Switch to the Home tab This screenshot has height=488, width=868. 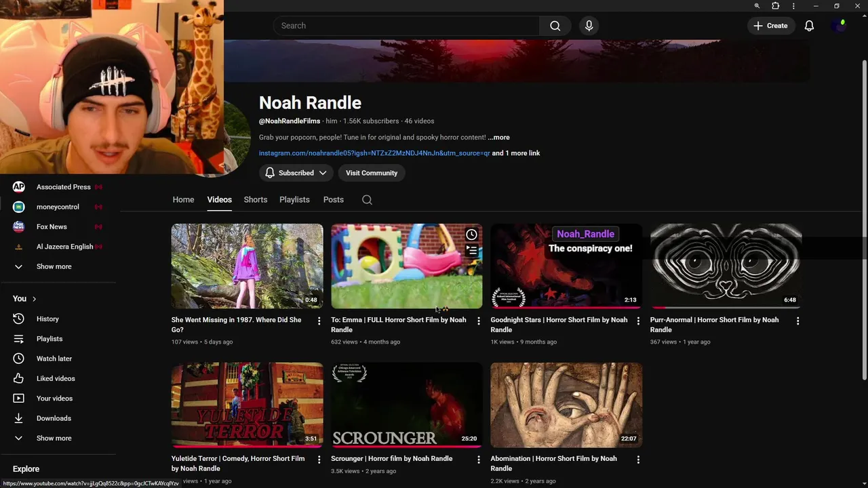[183, 200]
